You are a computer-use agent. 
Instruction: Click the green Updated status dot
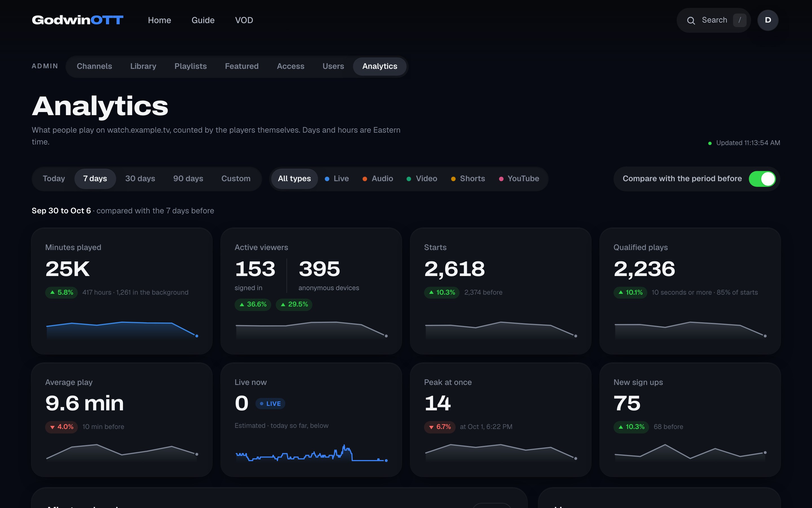coord(710,143)
